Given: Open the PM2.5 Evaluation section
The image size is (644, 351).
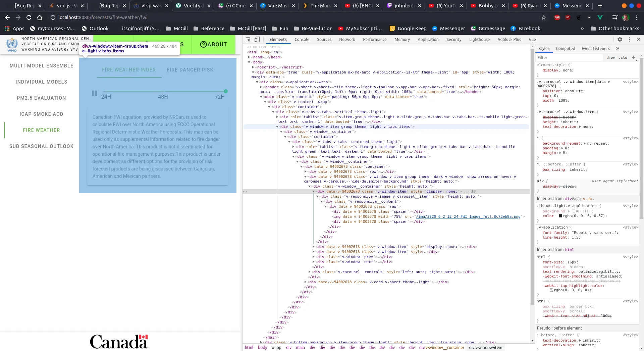Looking at the screenshot, I should coord(42,98).
